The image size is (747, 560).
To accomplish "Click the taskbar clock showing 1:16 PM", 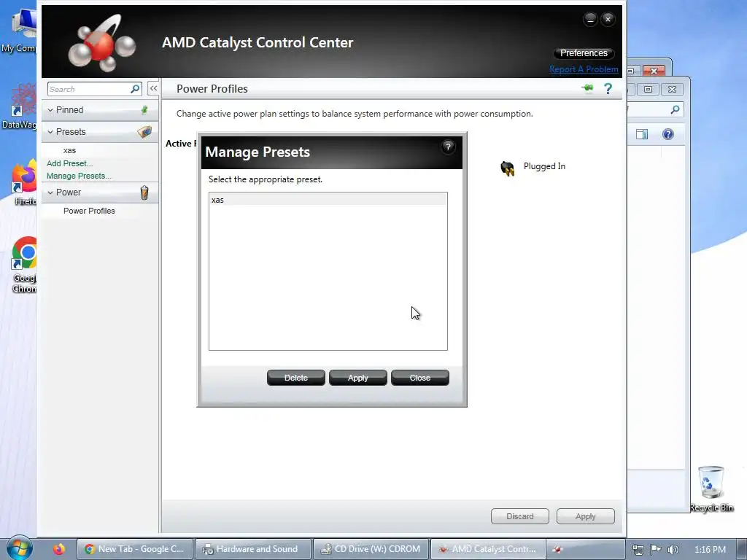I will [710, 550].
